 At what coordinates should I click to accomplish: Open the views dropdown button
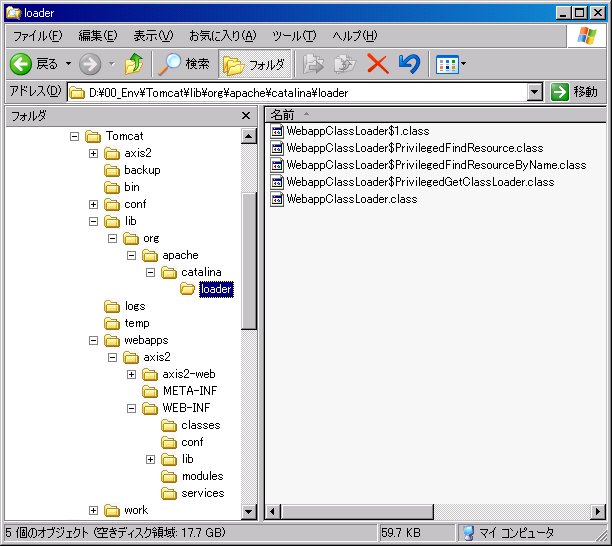pos(450,64)
